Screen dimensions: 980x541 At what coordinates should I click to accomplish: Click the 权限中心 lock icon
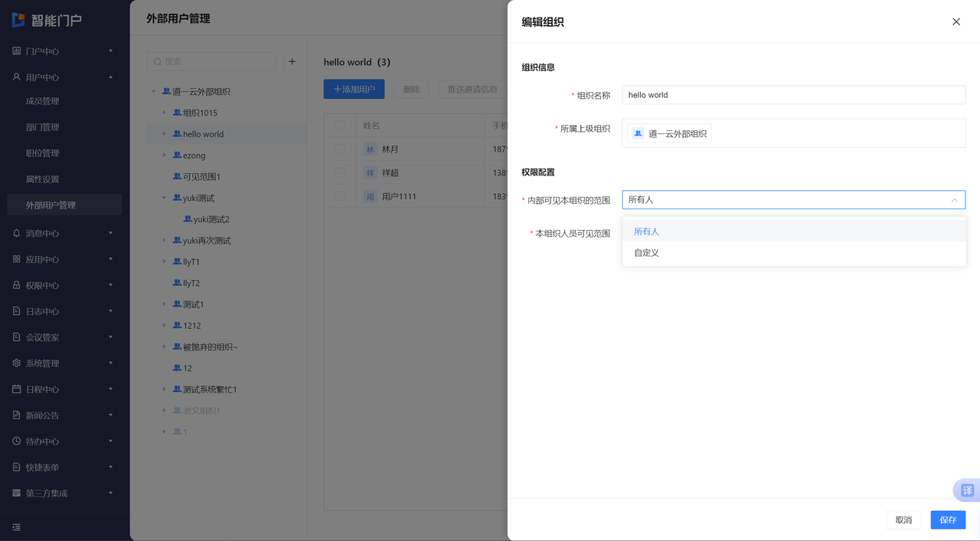[17, 285]
